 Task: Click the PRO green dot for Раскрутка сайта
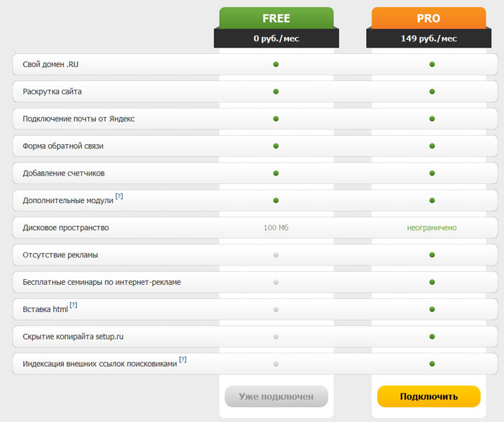click(x=432, y=92)
